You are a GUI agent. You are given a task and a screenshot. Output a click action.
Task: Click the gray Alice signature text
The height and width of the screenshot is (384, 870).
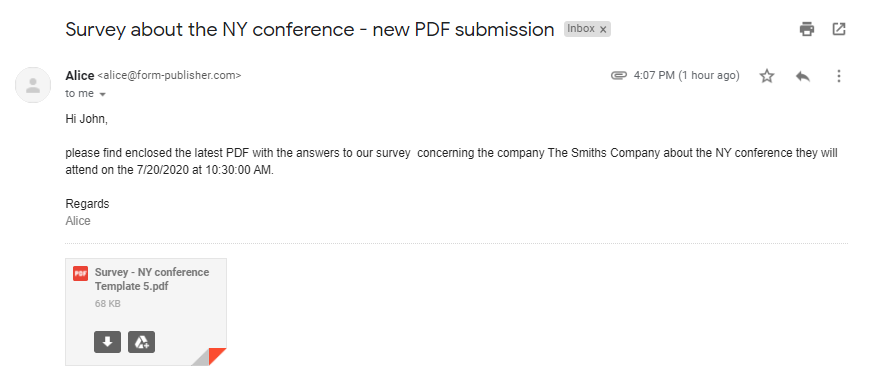pyautogui.click(x=78, y=221)
